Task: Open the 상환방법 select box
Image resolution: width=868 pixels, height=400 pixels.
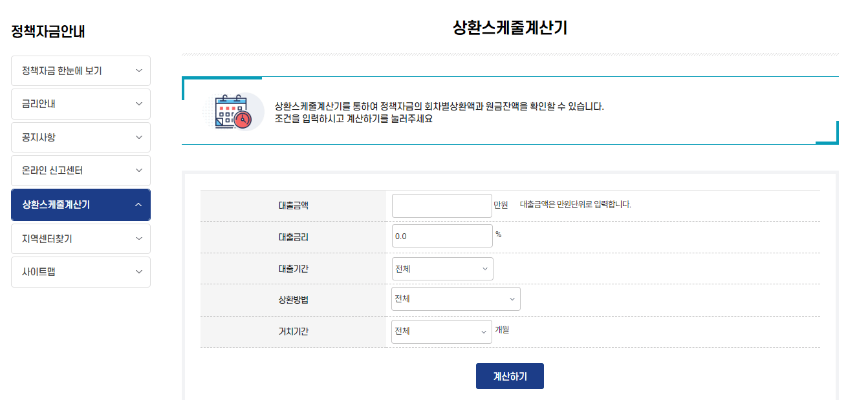Action: click(x=456, y=299)
